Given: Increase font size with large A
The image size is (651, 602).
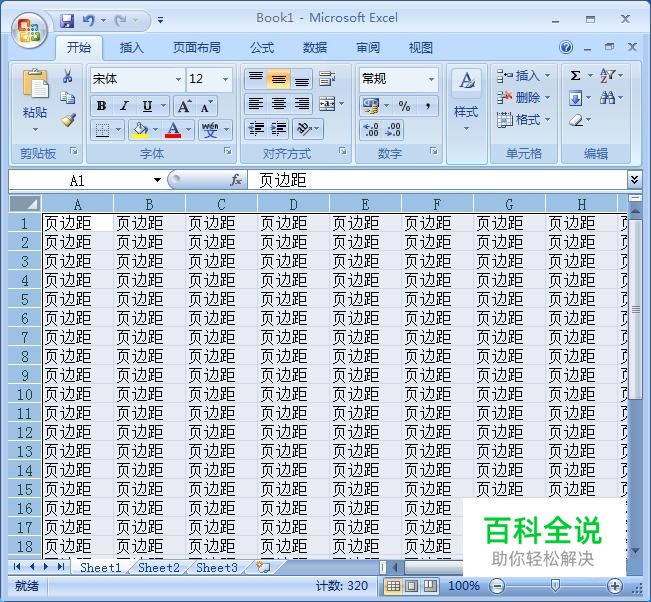Looking at the screenshot, I should [x=184, y=107].
